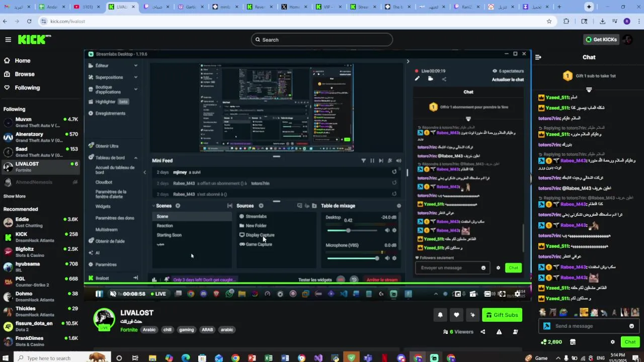The width and height of the screenshot is (644, 362).
Task: Open Browse in Kick sidebar
Action: click(x=19, y=74)
